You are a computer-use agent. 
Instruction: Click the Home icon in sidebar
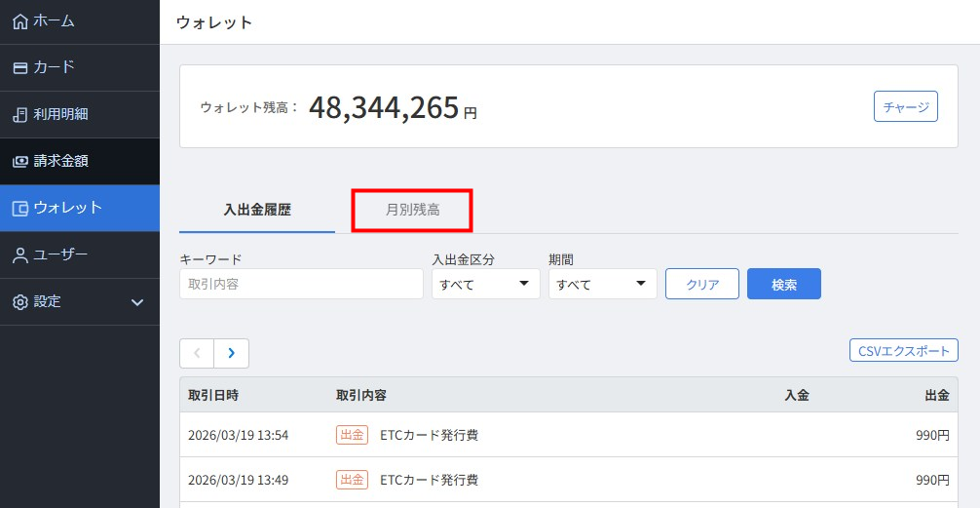[19, 21]
